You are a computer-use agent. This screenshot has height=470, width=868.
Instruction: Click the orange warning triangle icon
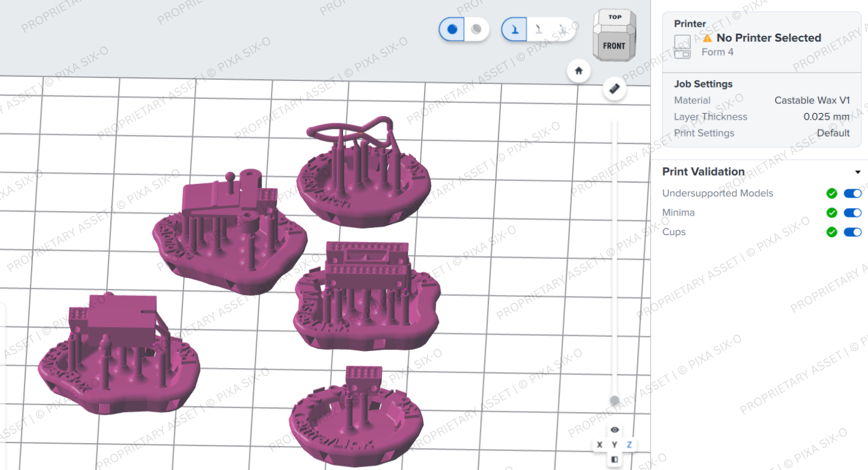point(707,38)
